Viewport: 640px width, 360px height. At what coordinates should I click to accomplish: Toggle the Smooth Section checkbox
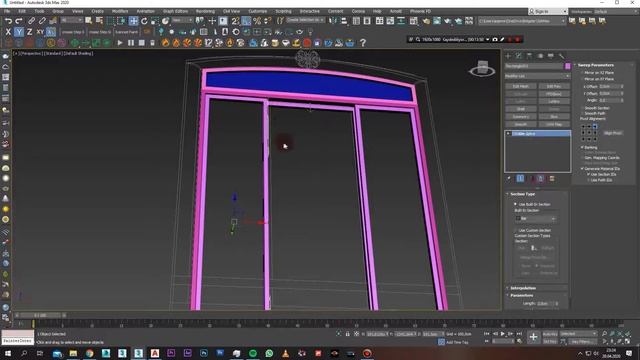[582, 108]
